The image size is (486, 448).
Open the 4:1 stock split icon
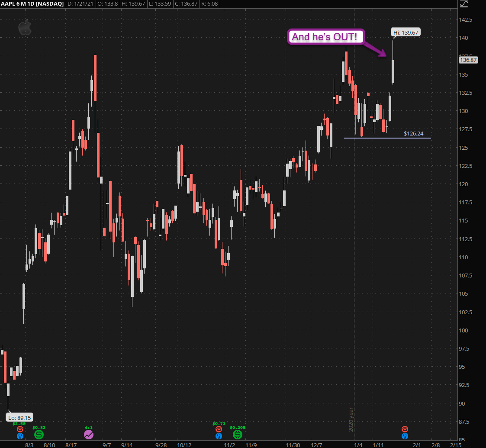pos(89,435)
